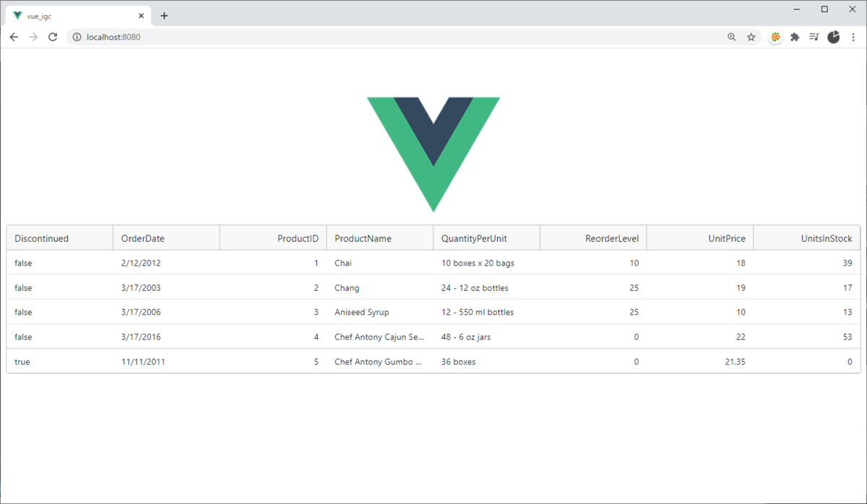Click the UnitsInStock column header
Image resolution: width=867 pixels, height=504 pixels.
click(x=807, y=238)
